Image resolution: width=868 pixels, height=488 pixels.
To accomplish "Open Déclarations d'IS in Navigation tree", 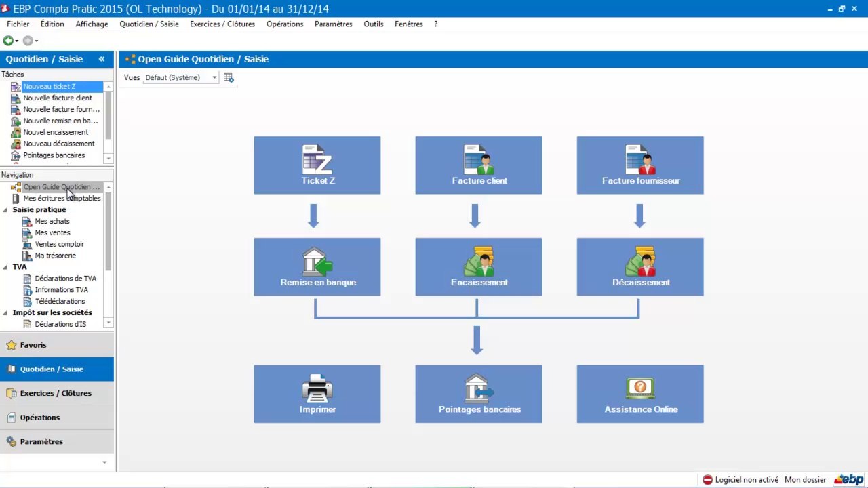I will (60, 325).
